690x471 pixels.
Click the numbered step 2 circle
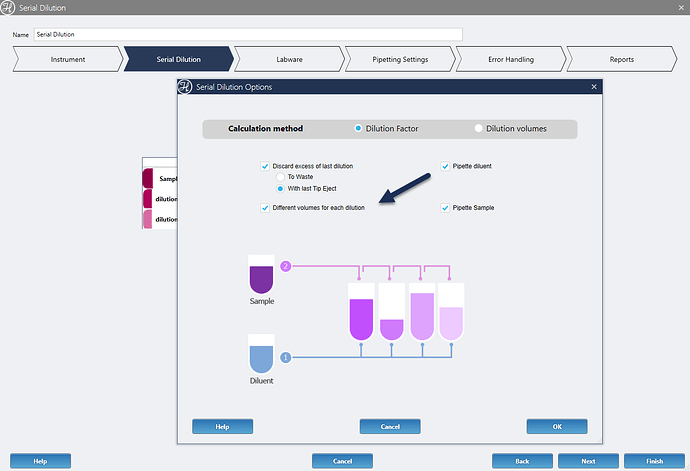point(286,267)
